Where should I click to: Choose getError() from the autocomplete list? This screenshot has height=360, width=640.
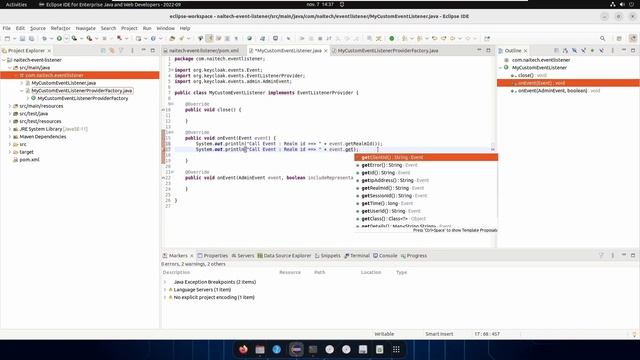tap(426, 165)
